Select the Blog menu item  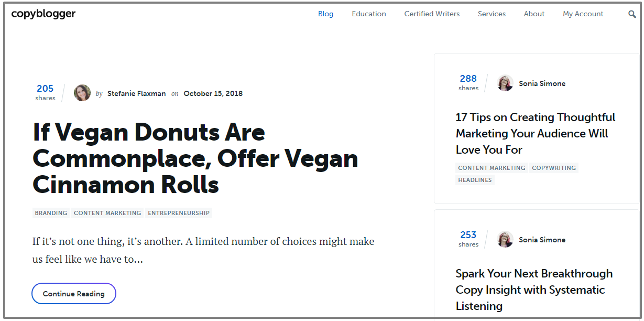(x=325, y=14)
